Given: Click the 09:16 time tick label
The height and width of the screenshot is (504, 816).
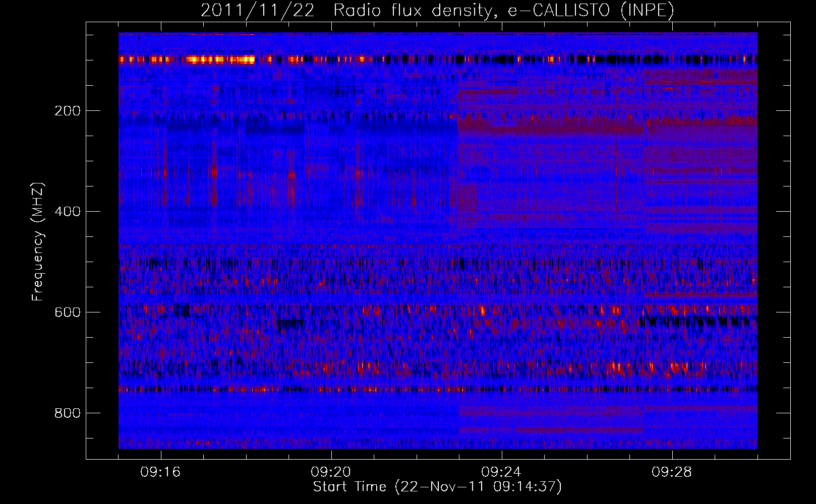Looking at the screenshot, I should [x=160, y=472].
